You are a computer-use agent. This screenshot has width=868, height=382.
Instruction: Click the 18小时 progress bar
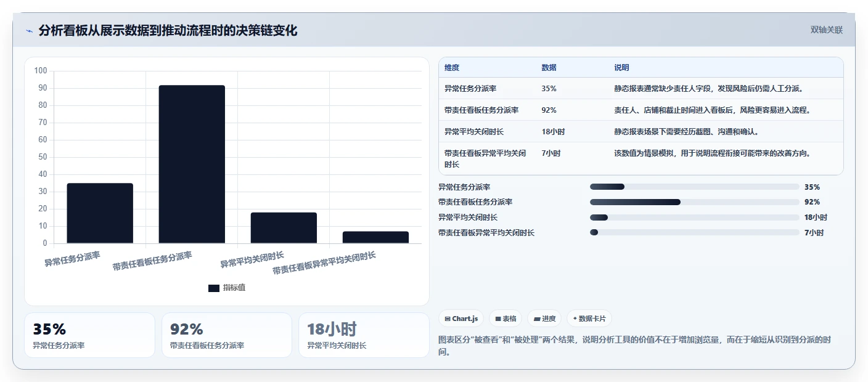pyautogui.click(x=695, y=217)
